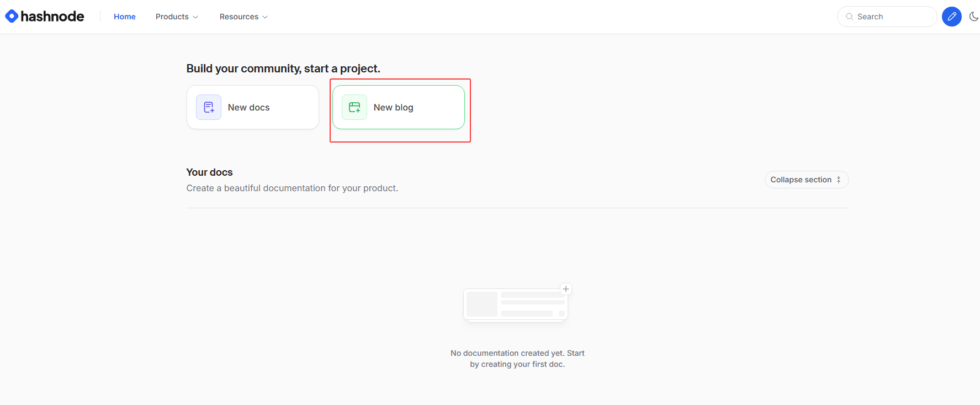Click the Hashnode logo icon

[x=12, y=16]
